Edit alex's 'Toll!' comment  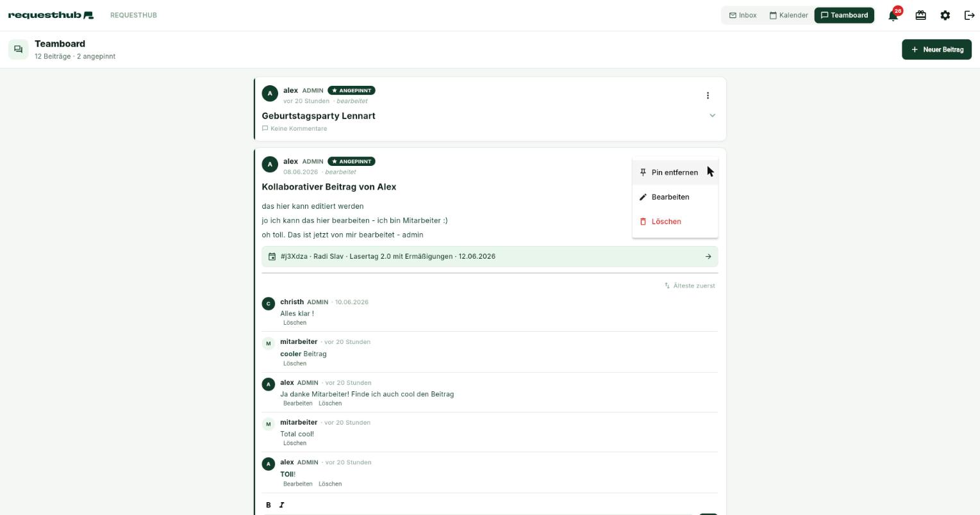pos(298,484)
